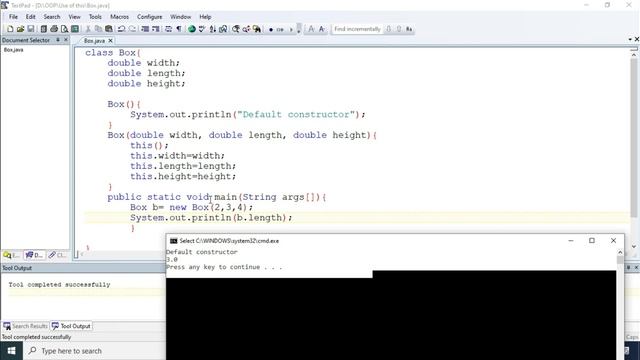640x360 pixels.
Task: Select the Box.java document tab
Action: pos(95,41)
